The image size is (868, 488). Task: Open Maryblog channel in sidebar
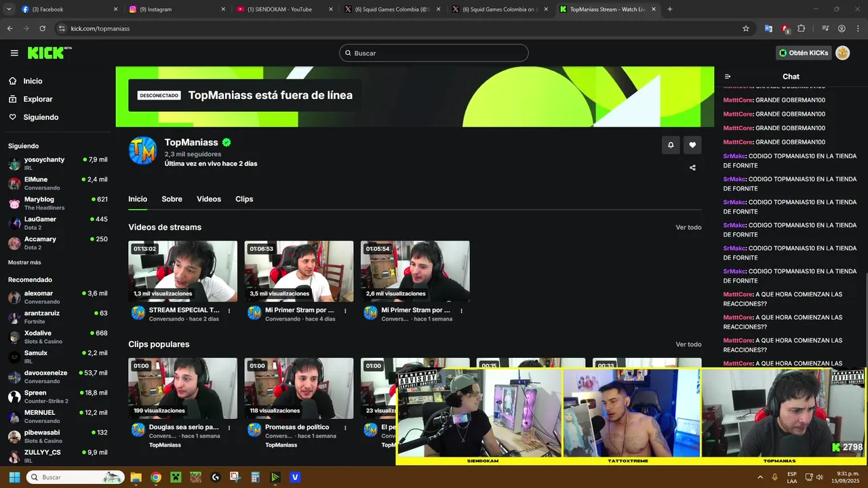[58, 203]
